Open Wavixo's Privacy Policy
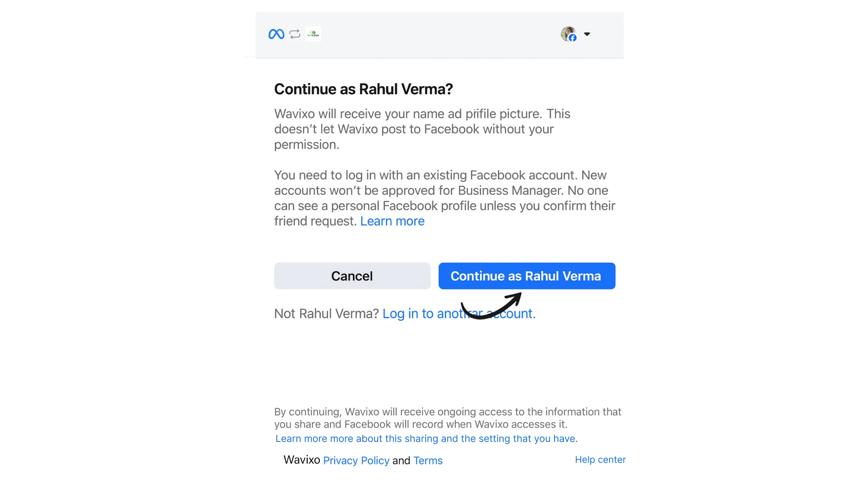This screenshot has height=488, width=868. (356, 461)
